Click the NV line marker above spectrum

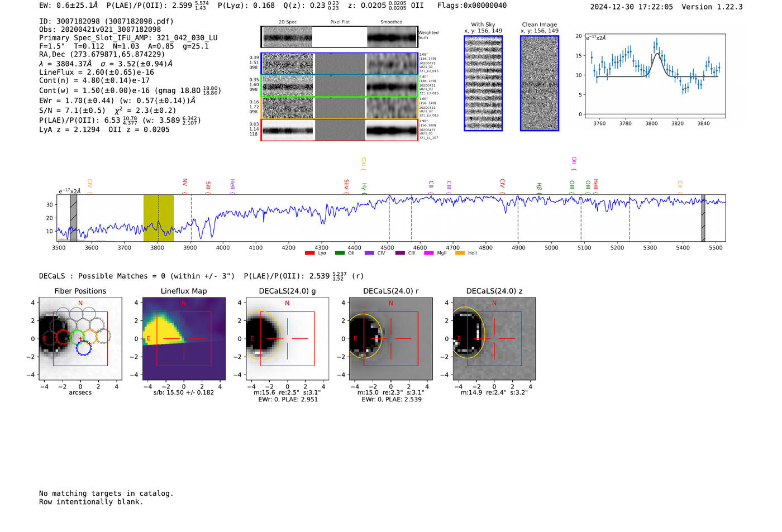click(x=185, y=186)
